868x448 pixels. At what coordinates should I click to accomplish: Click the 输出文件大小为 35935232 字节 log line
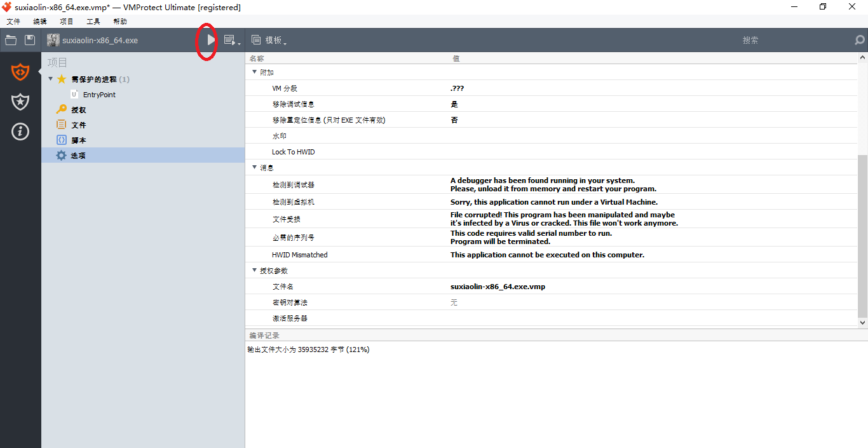[308, 350]
